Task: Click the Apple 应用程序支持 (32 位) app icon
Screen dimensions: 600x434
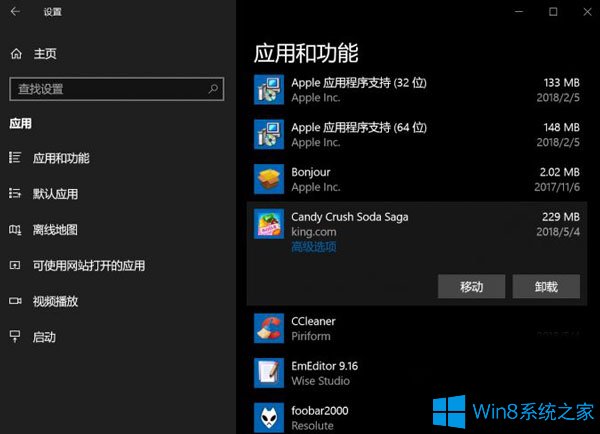Action: pos(269,90)
